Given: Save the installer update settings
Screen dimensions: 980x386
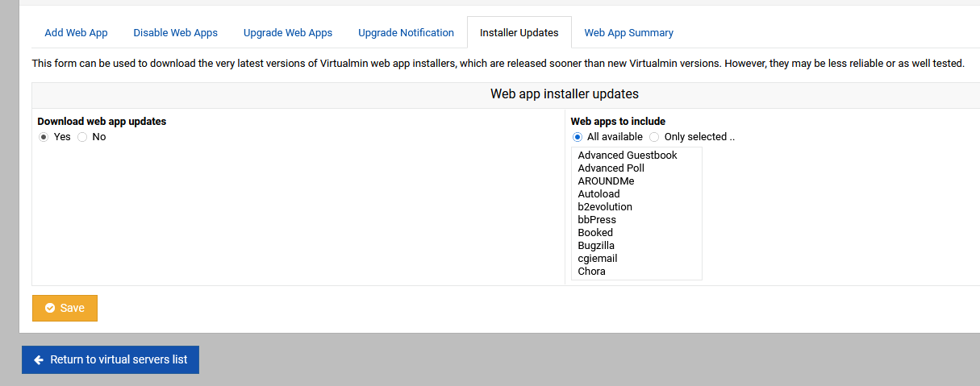Looking at the screenshot, I should tap(65, 308).
